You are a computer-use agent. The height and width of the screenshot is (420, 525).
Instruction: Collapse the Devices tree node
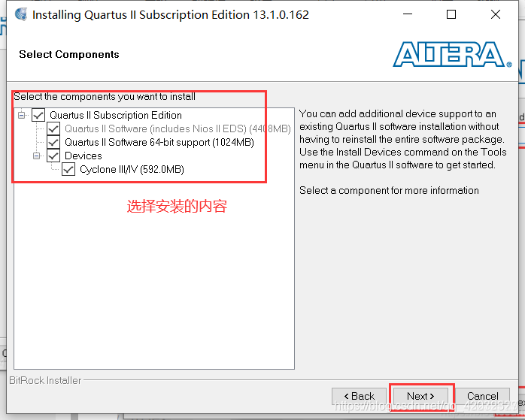pos(37,156)
